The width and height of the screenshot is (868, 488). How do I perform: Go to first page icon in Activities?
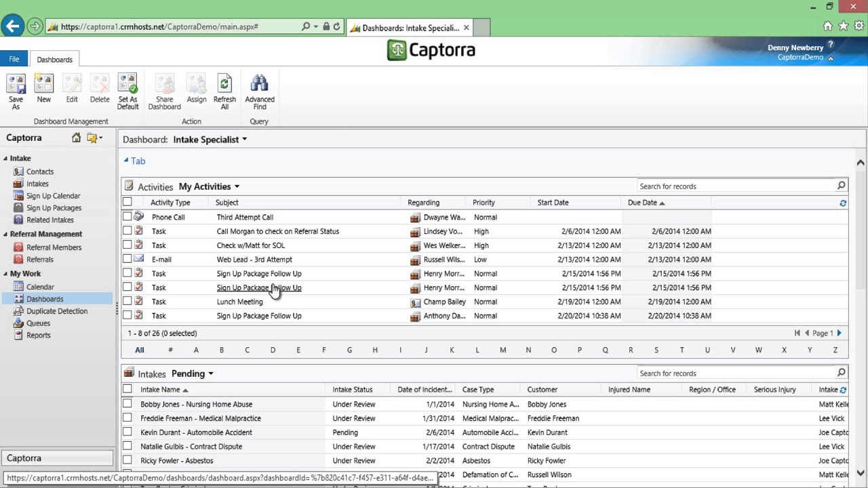[x=797, y=333]
